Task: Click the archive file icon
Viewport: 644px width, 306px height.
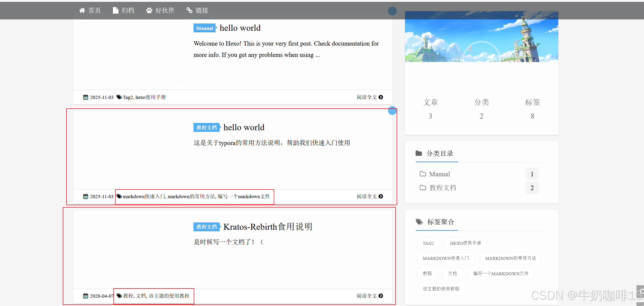Action: [x=116, y=10]
